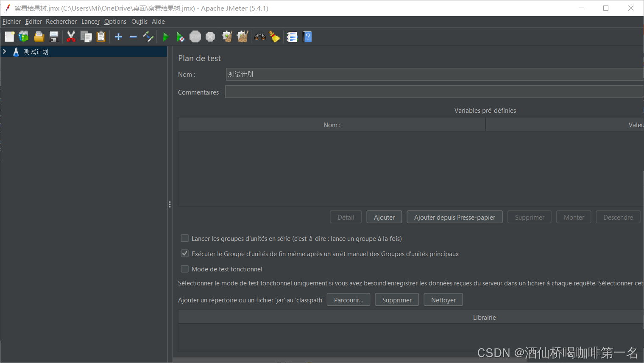Viewport: 644px width, 363px height.
Task: Expand all nodes with plus icon
Action: coord(119,37)
